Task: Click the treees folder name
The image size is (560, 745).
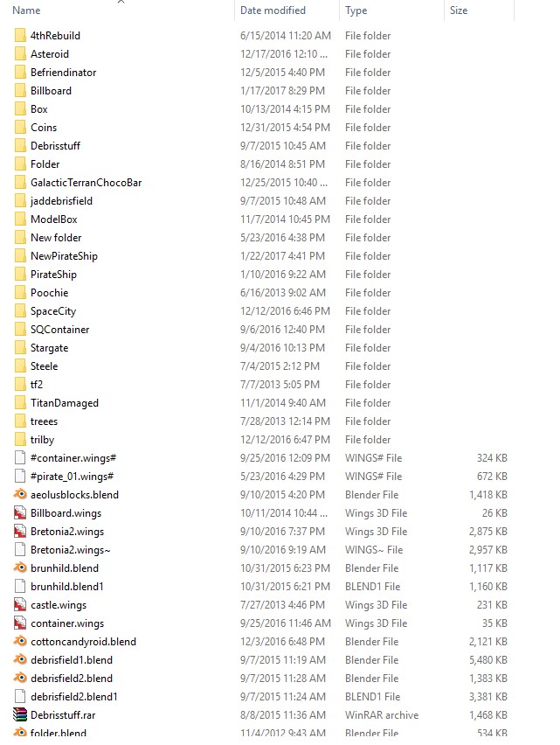Action: (45, 421)
